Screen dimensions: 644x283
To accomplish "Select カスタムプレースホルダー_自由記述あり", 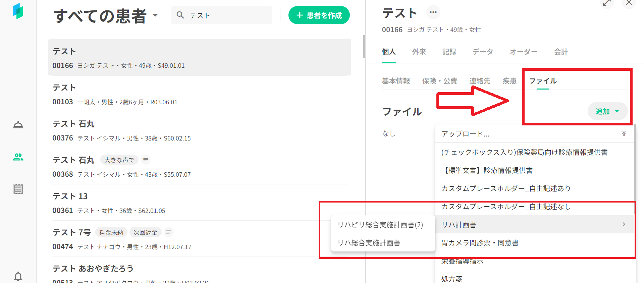I will tap(535, 188).
